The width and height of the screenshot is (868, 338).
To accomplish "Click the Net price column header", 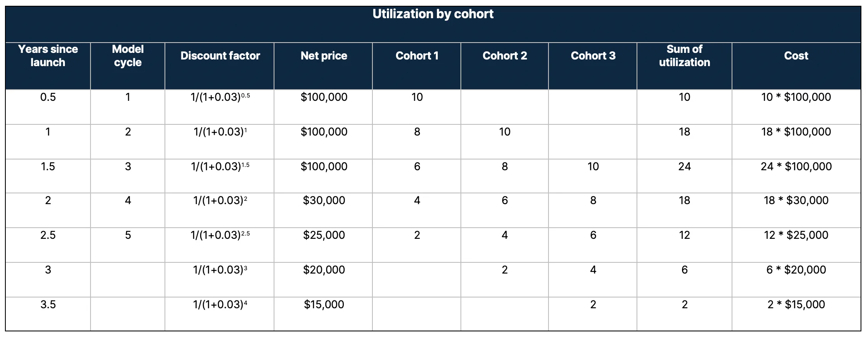I will coord(324,56).
